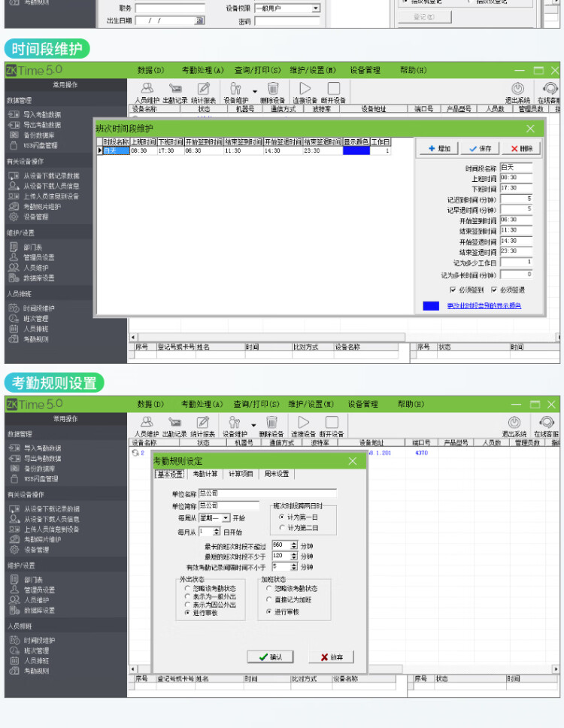Open the 一般用户 device permission dropdown
Image resolution: width=564 pixels, height=728 pixels.
tap(316, 8)
